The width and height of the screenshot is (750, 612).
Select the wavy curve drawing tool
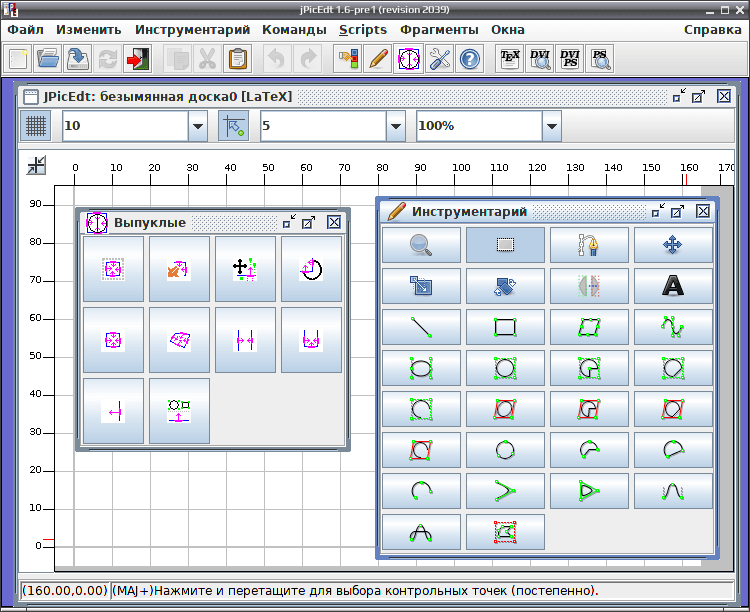click(x=673, y=327)
